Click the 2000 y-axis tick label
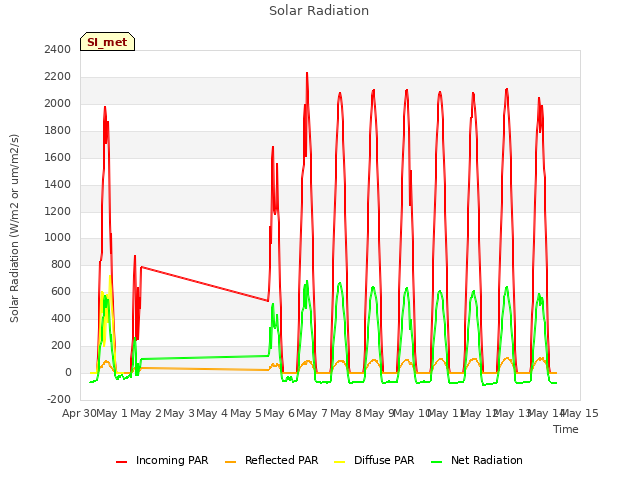This screenshot has width=640, height=480. click(58, 104)
